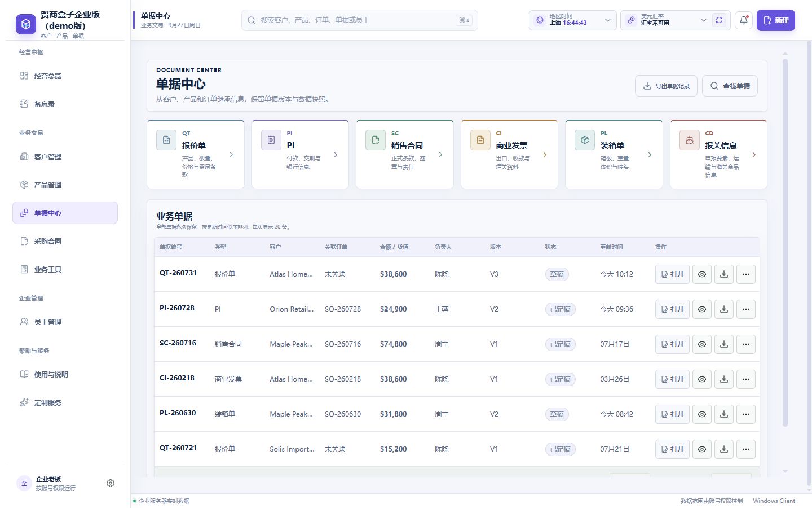Go to 经营总览 in sidebar

coord(65,76)
